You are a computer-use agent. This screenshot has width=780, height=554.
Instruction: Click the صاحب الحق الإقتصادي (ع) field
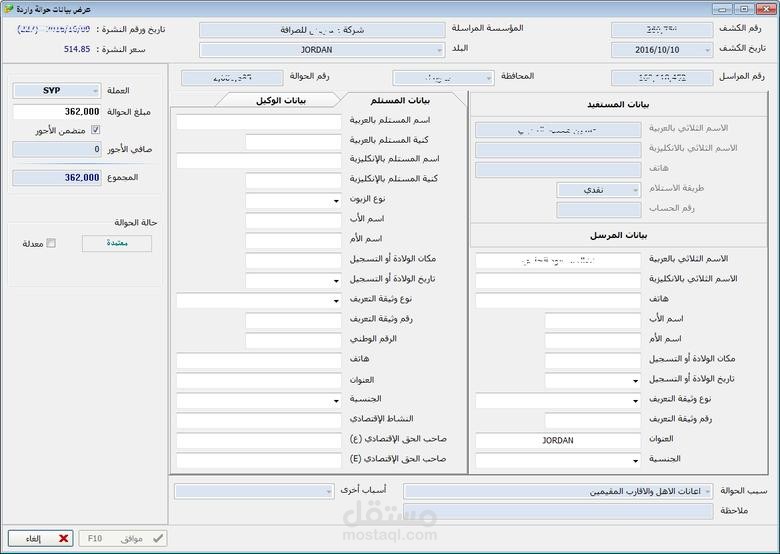(259, 441)
